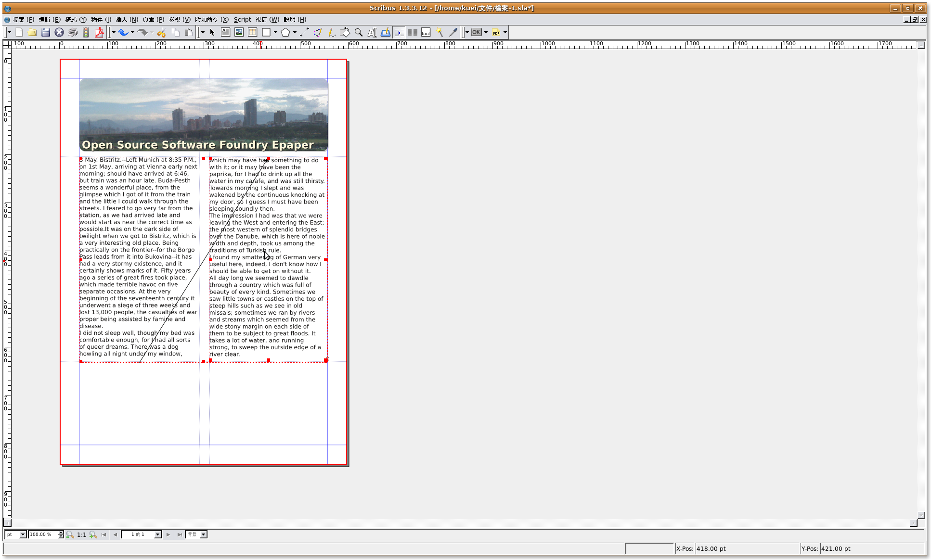This screenshot has width=931, height=560.
Task: Select the Insert Image Frame tool
Action: [x=239, y=32]
